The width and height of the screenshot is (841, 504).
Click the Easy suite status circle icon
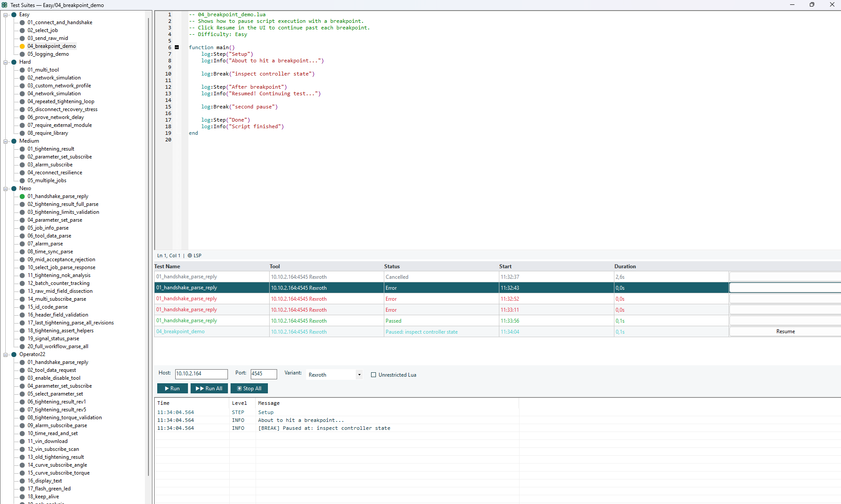14,14
